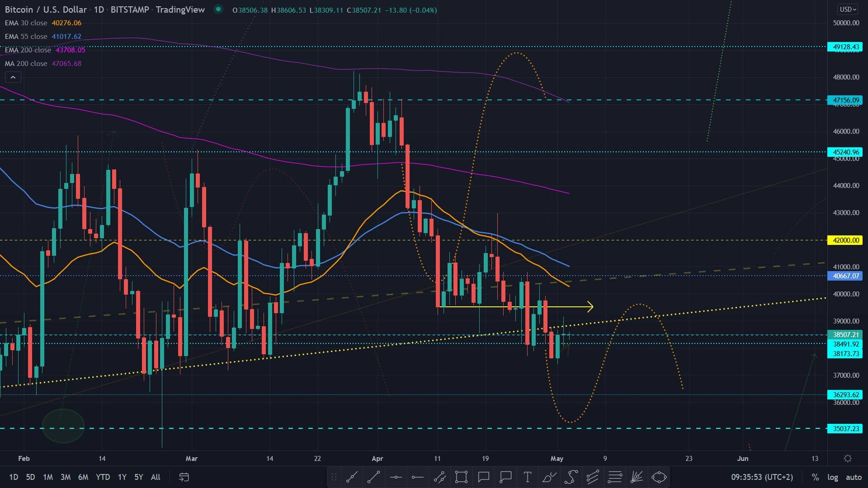Screen dimensions: 868x488
Task: Click the Feb date on time axis
Action: pos(24,459)
